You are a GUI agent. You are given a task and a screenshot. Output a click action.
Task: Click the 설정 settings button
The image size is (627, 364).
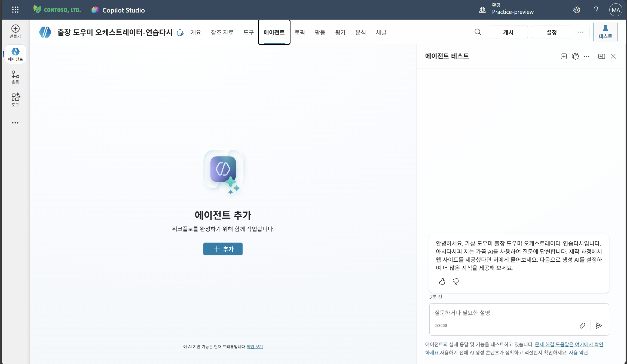(551, 32)
